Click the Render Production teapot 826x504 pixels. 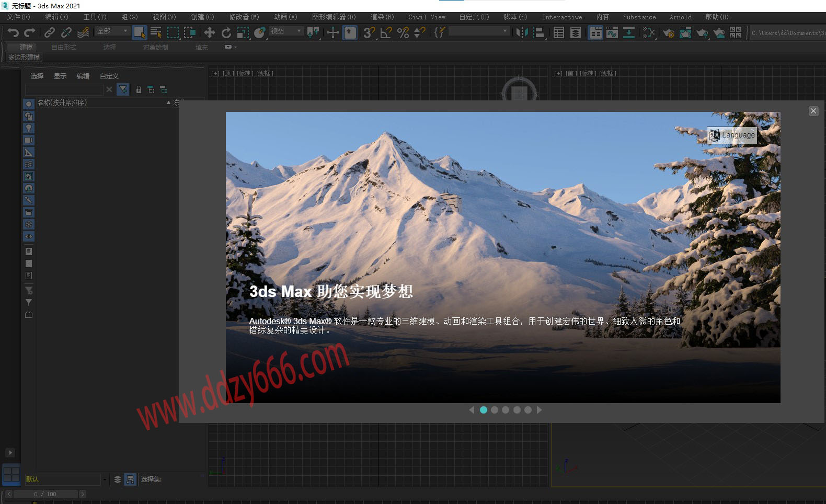click(702, 32)
